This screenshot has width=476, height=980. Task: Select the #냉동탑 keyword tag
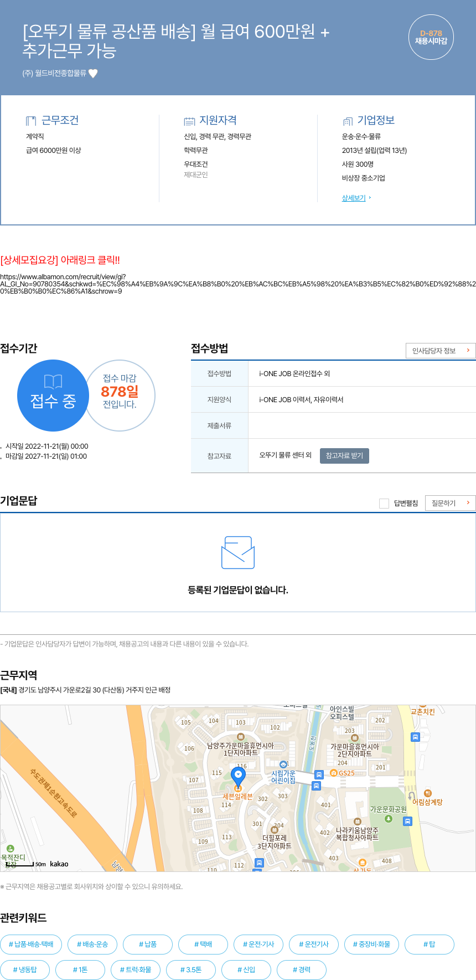click(25, 969)
